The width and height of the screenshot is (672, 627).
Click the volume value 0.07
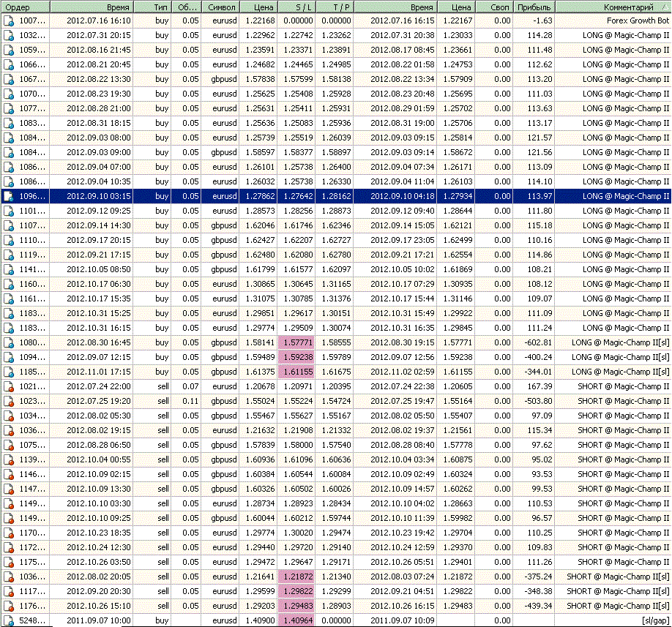click(x=190, y=386)
